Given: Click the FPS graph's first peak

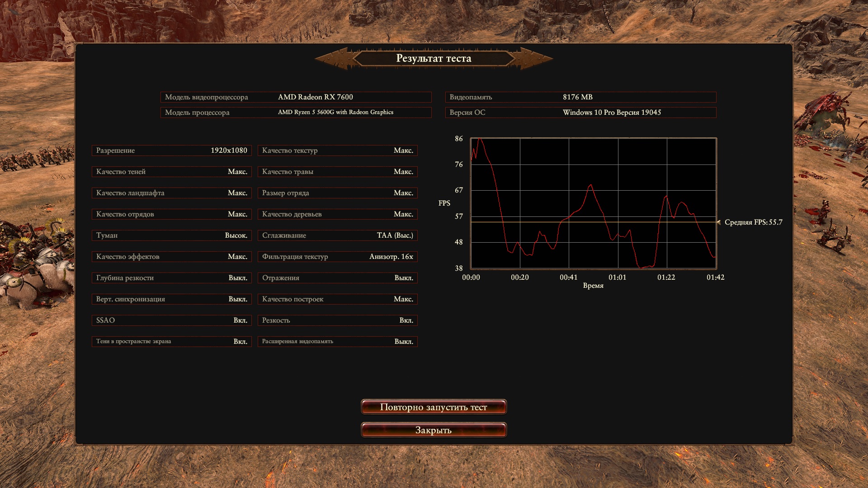Looking at the screenshot, I should pos(480,139).
